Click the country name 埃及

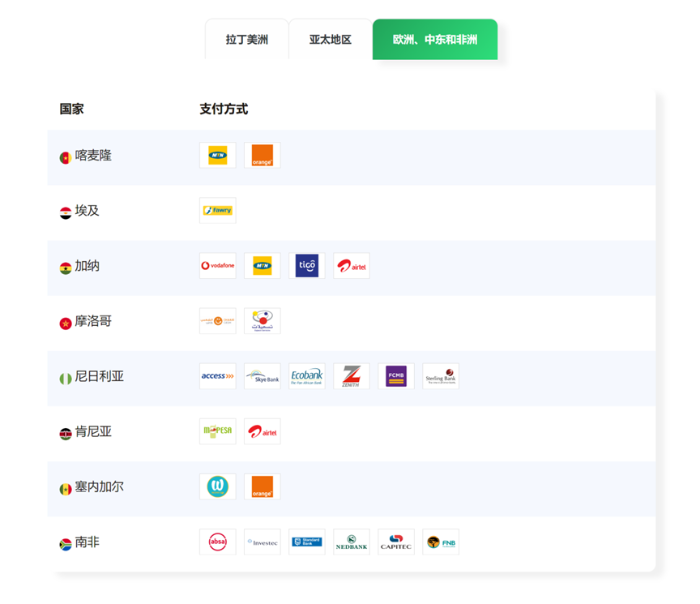pos(87,210)
